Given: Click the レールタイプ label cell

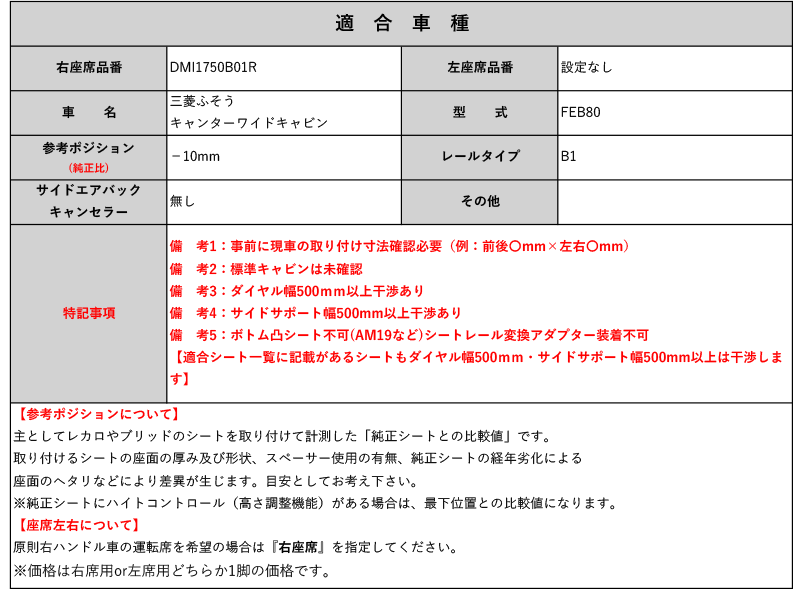Looking at the screenshot, I should point(479,157).
